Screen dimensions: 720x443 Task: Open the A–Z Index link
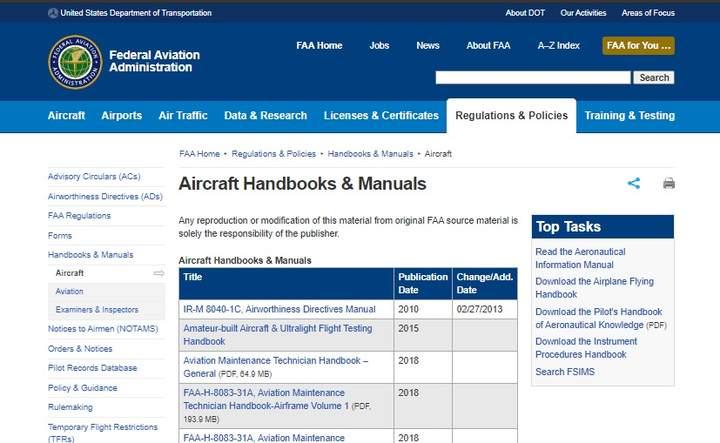coord(558,46)
